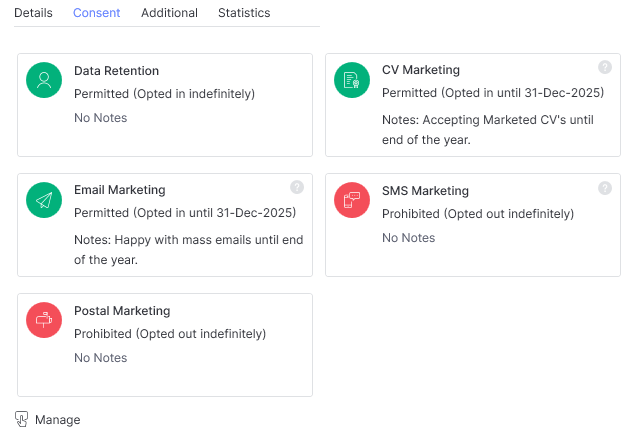The height and width of the screenshot is (438, 636).
Task: Open the SMS Marketing help question mark
Action: click(x=605, y=188)
